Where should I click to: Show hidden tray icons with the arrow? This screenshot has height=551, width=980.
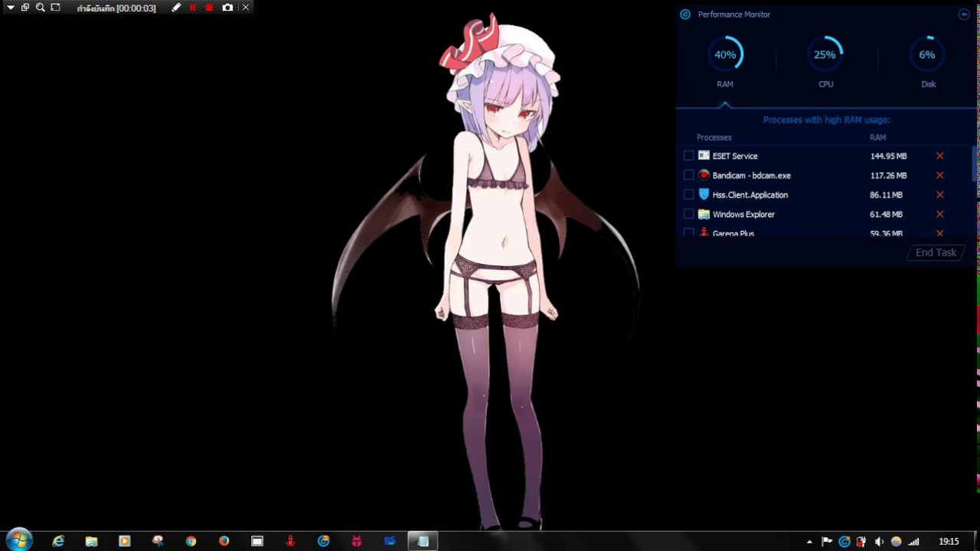point(809,542)
